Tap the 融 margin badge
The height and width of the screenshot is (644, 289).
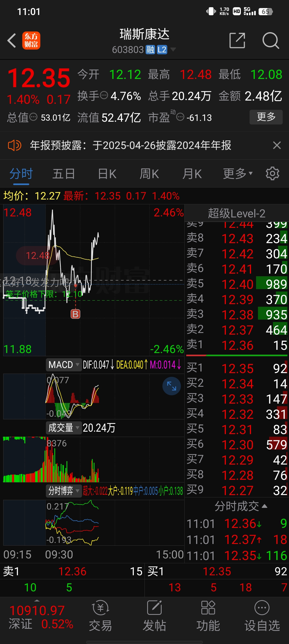tap(150, 49)
